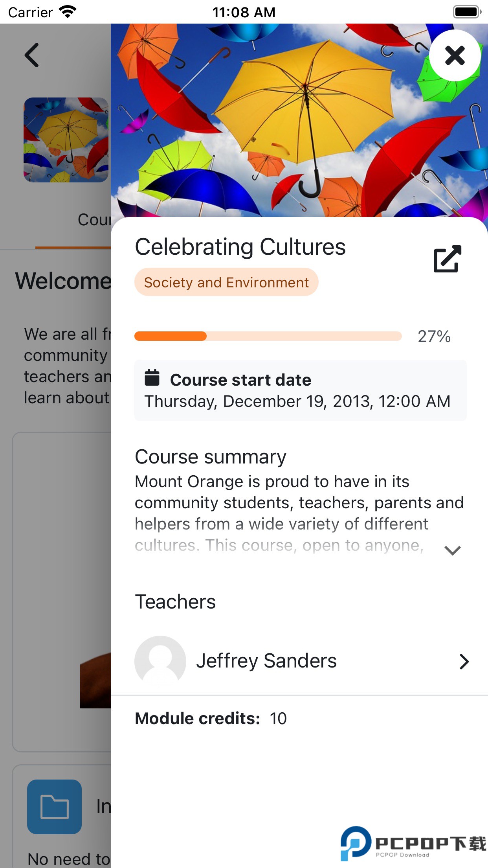The height and width of the screenshot is (868, 488).
Task: Switch to the Course tab
Action: click(94, 220)
